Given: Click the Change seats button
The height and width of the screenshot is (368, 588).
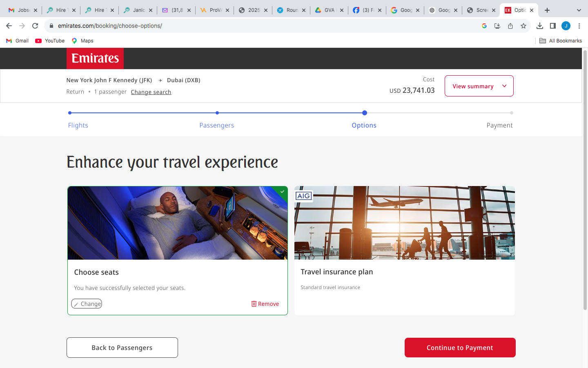Looking at the screenshot, I should 87,304.
